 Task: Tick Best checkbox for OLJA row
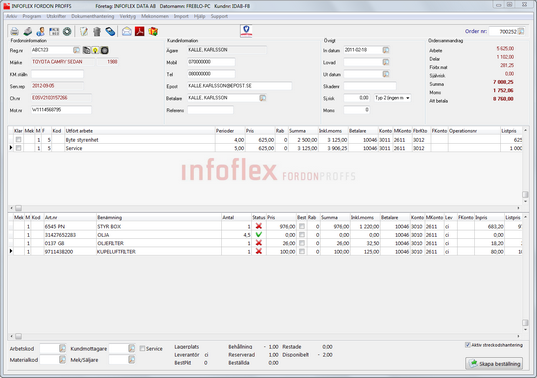[302, 235]
